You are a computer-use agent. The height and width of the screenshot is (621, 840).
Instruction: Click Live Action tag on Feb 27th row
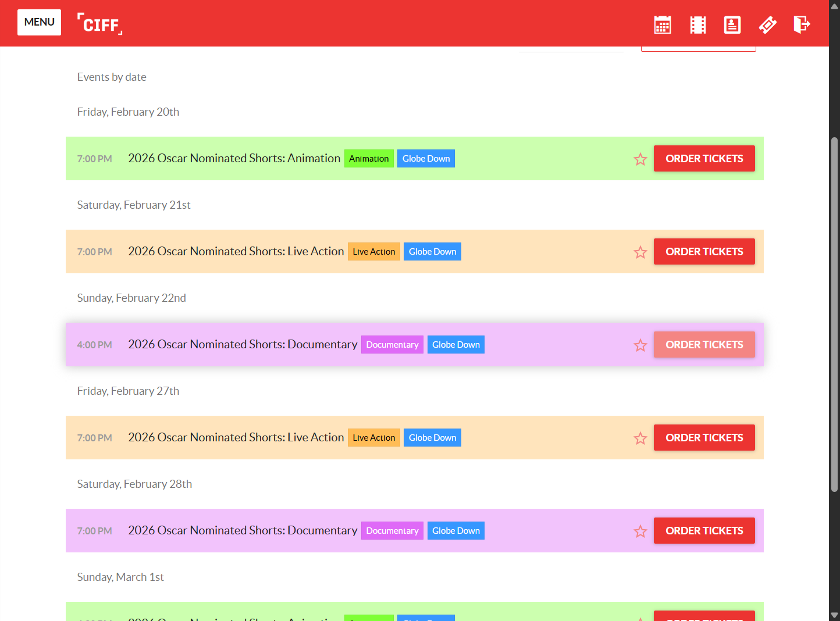[x=373, y=437]
